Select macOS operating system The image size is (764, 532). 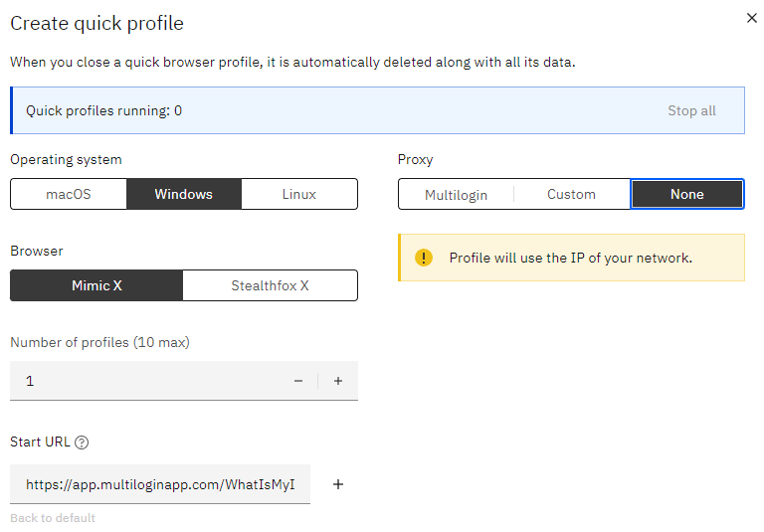pyautogui.click(x=69, y=194)
